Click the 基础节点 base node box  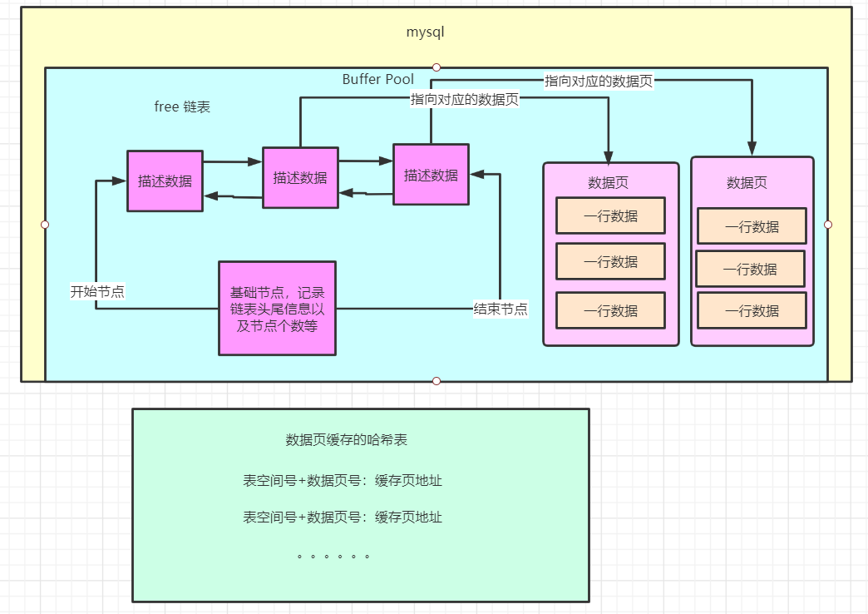[x=278, y=308]
